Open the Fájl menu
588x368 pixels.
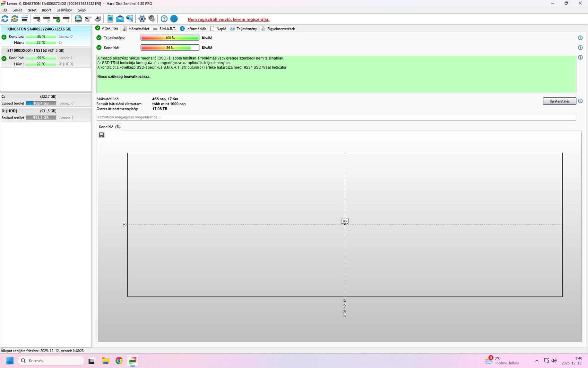[x=4, y=10]
